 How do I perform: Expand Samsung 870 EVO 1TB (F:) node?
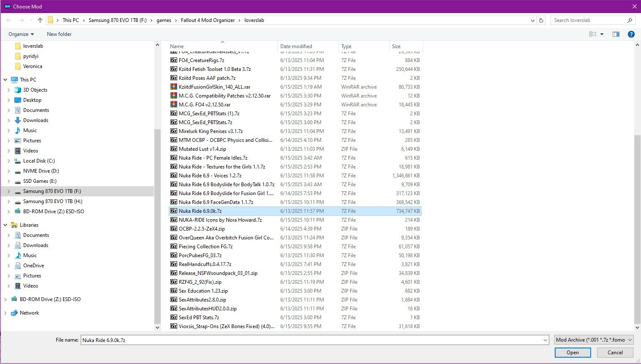pos(9,191)
